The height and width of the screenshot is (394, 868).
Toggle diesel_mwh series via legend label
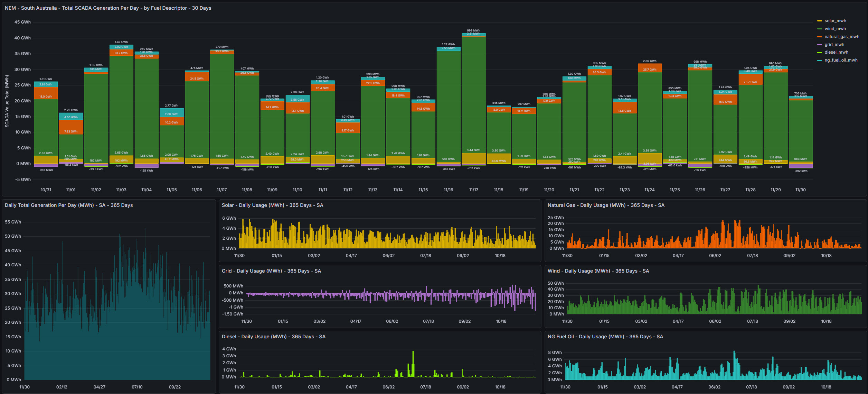(x=836, y=52)
